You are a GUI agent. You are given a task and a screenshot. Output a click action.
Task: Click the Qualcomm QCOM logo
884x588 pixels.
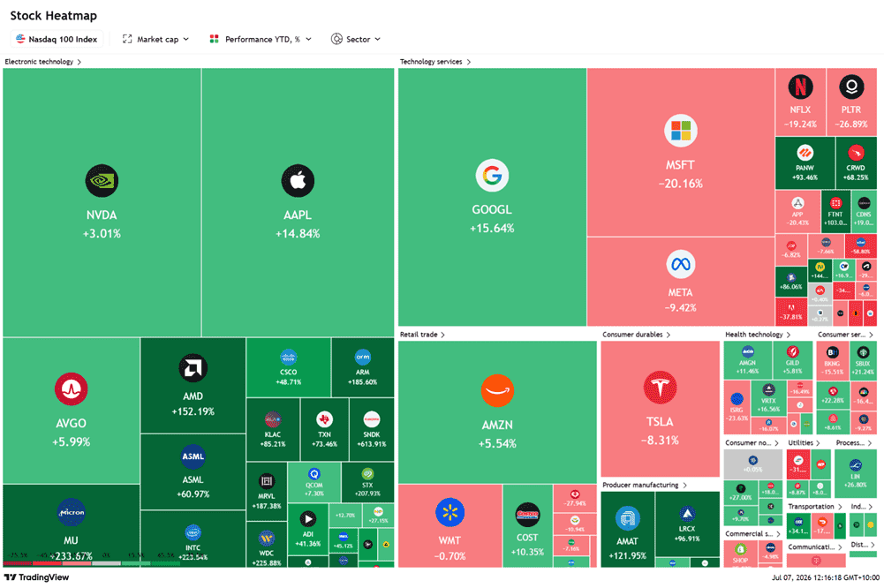(x=314, y=473)
